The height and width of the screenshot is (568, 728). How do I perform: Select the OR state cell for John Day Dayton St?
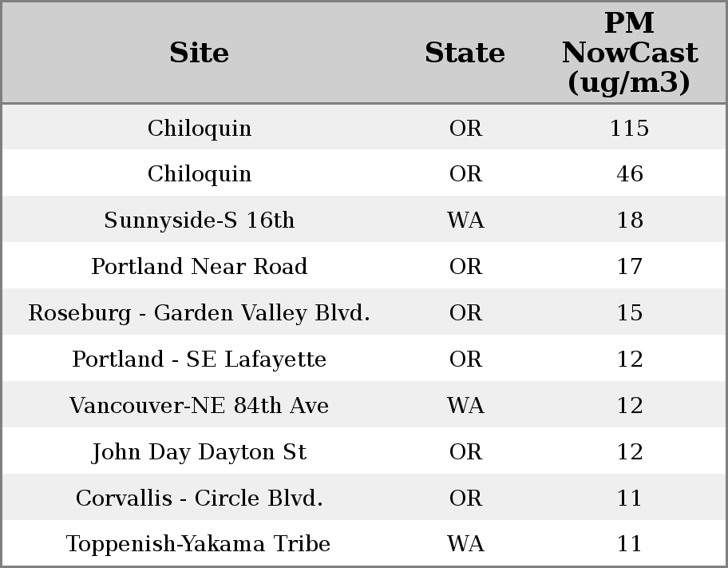click(x=465, y=452)
